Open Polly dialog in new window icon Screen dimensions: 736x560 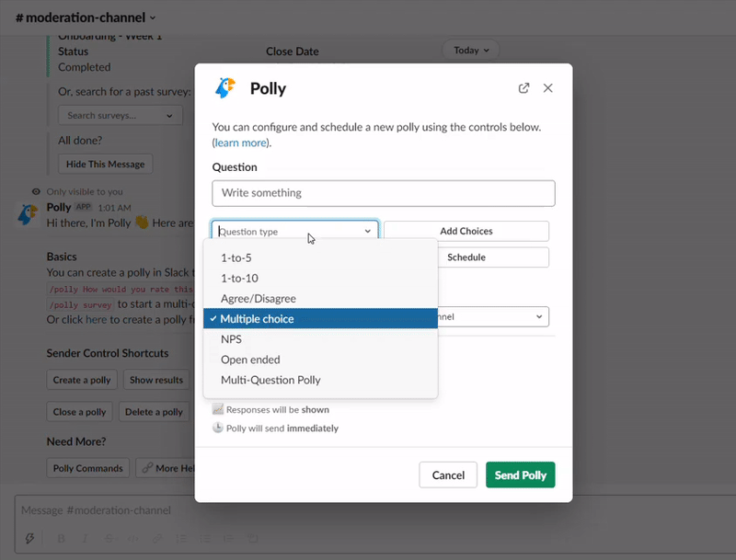point(523,88)
